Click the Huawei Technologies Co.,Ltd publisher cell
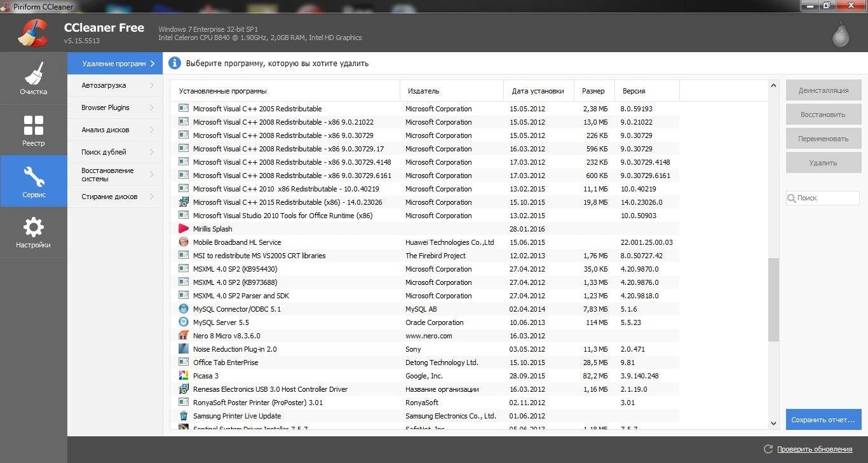Viewport: 868px width, 463px height. [450, 242]
